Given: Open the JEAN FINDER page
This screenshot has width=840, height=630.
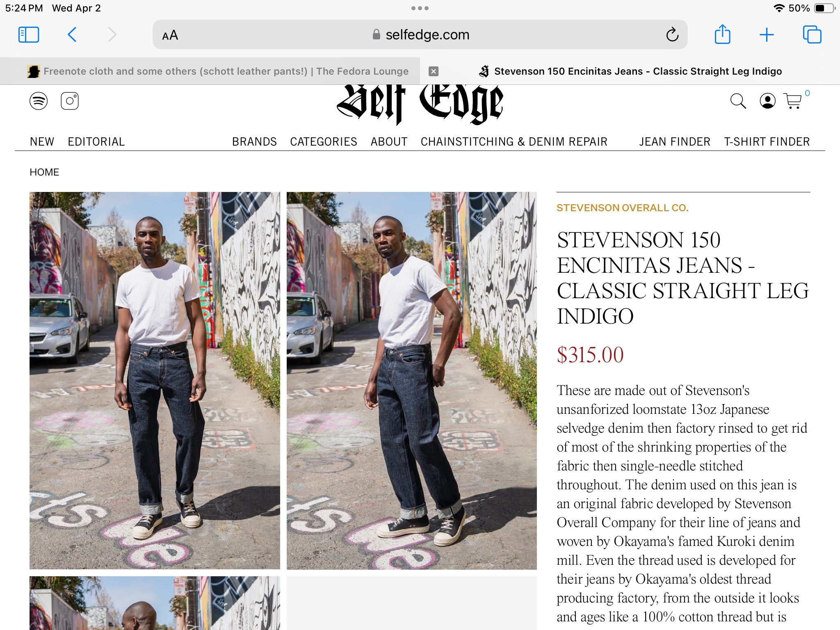Looking at the screenshot, I should pyautogui.click(x=675, y=142).
